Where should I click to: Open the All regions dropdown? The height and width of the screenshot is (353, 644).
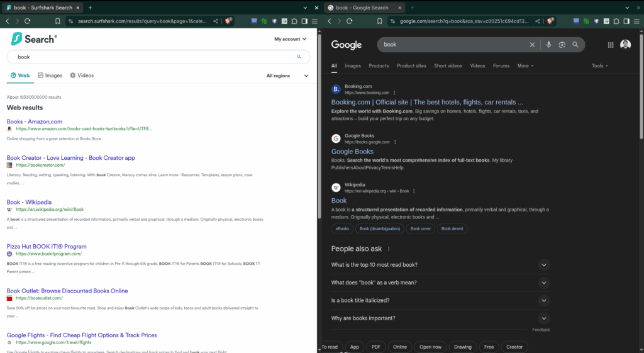click(287, 76)
